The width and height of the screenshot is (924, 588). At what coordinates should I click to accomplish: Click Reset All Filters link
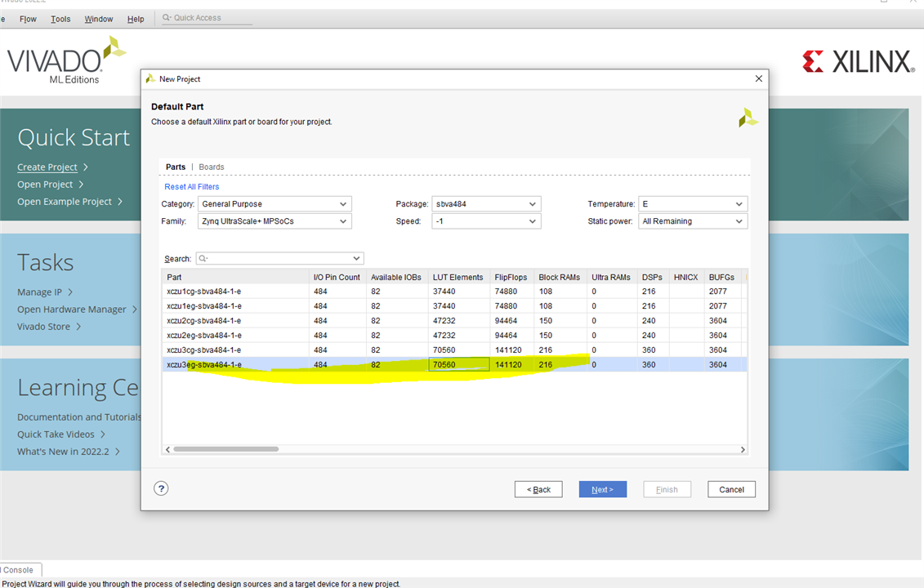click(192, 187)
